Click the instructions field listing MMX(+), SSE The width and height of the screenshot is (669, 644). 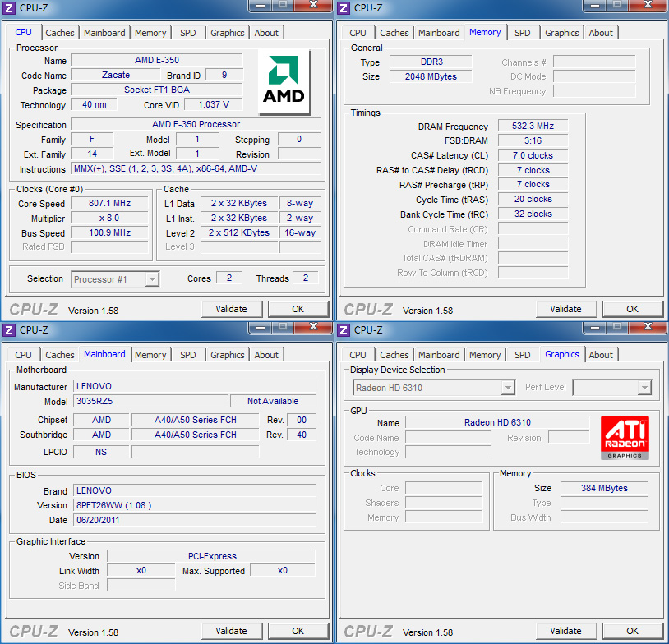click(x=196, y=169)
